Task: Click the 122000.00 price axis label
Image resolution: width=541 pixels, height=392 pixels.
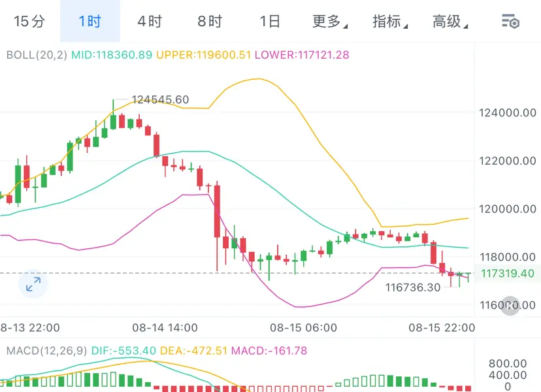Action: coord(508,161)
